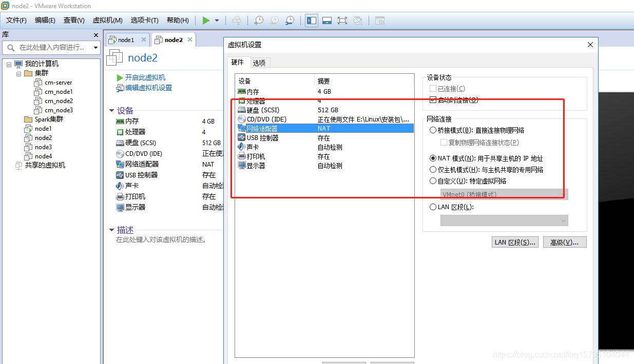This screenshot has height=364, width=634.
Task: Open the VMnet0 custom network dropdown
Action: [x=504, y=194]
